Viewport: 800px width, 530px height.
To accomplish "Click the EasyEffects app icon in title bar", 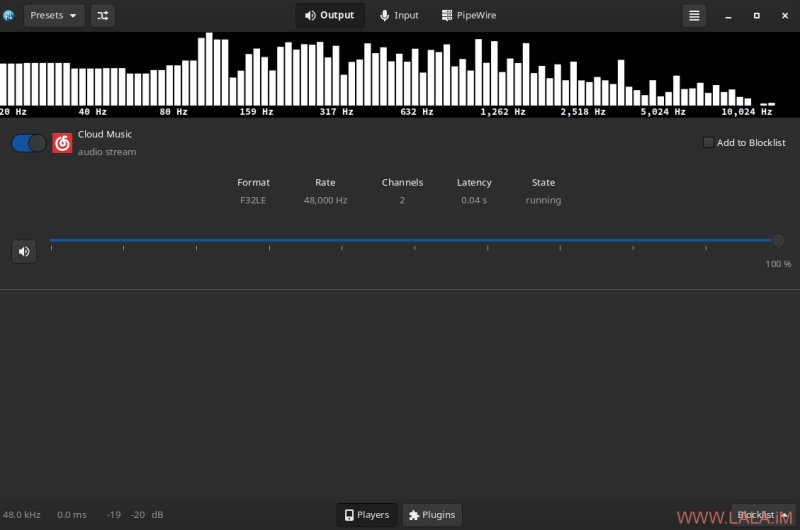I will pyautogui.click(x=8, y=15).
